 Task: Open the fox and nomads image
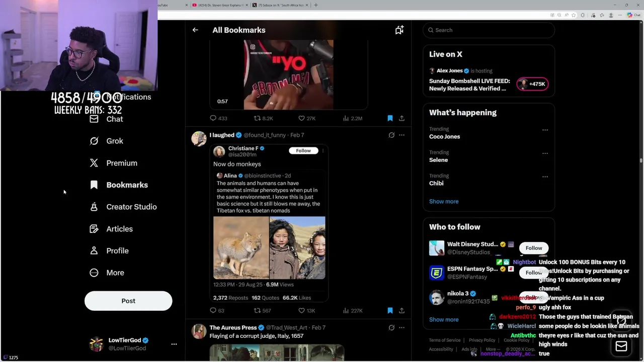[269, 248]
